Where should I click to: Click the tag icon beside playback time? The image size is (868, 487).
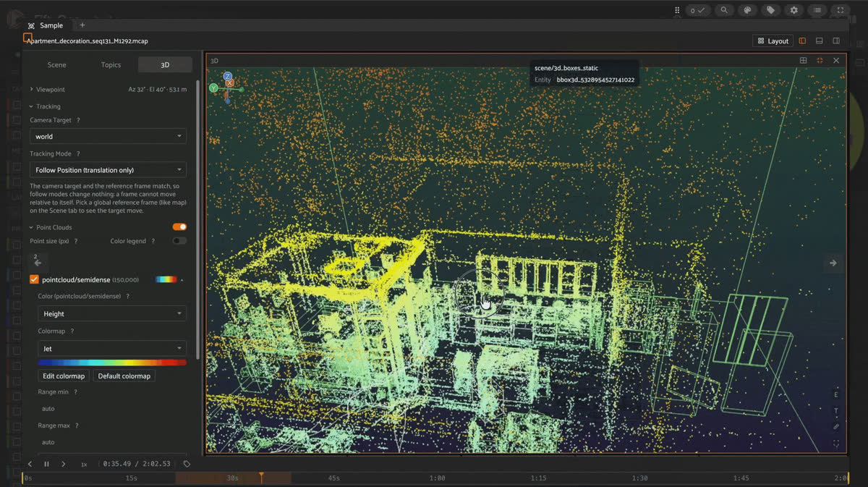pos(187,464)
